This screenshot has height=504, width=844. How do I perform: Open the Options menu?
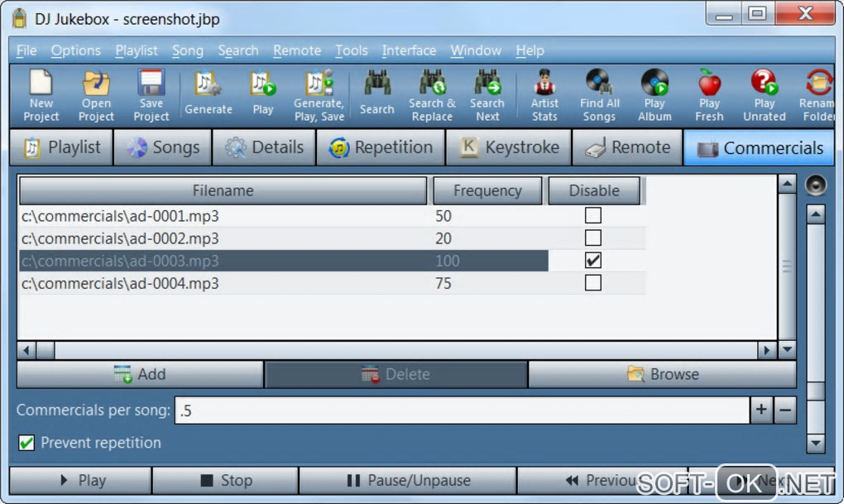coord(76,50)
